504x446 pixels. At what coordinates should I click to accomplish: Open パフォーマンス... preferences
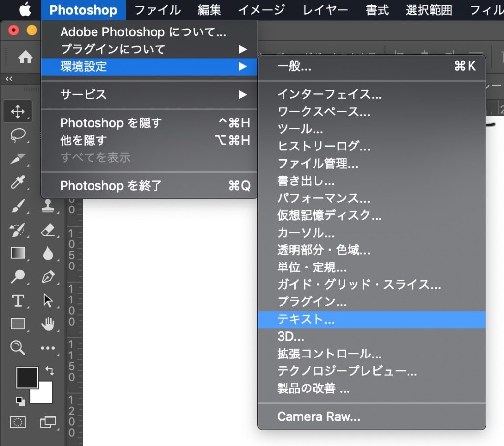(x=372, y=198)
